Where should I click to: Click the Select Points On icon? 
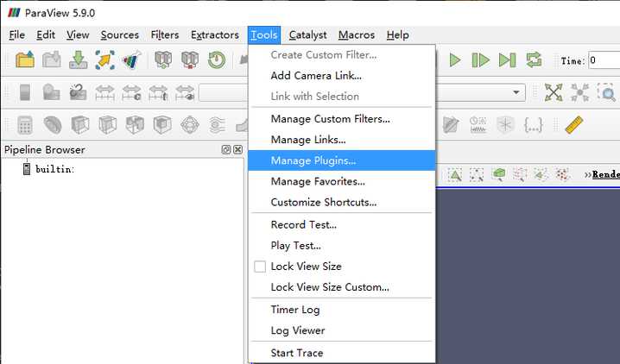click(477, 174)
